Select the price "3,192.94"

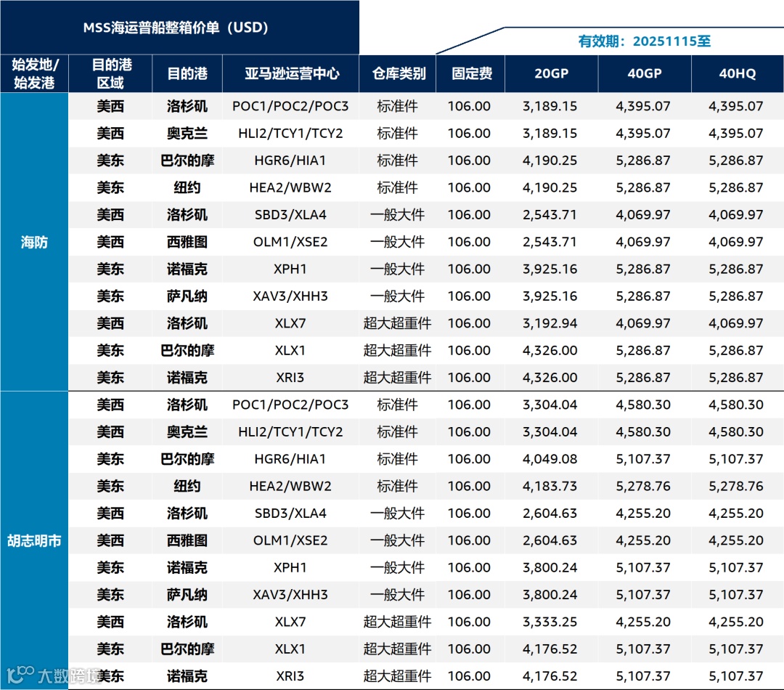[550, 323]
